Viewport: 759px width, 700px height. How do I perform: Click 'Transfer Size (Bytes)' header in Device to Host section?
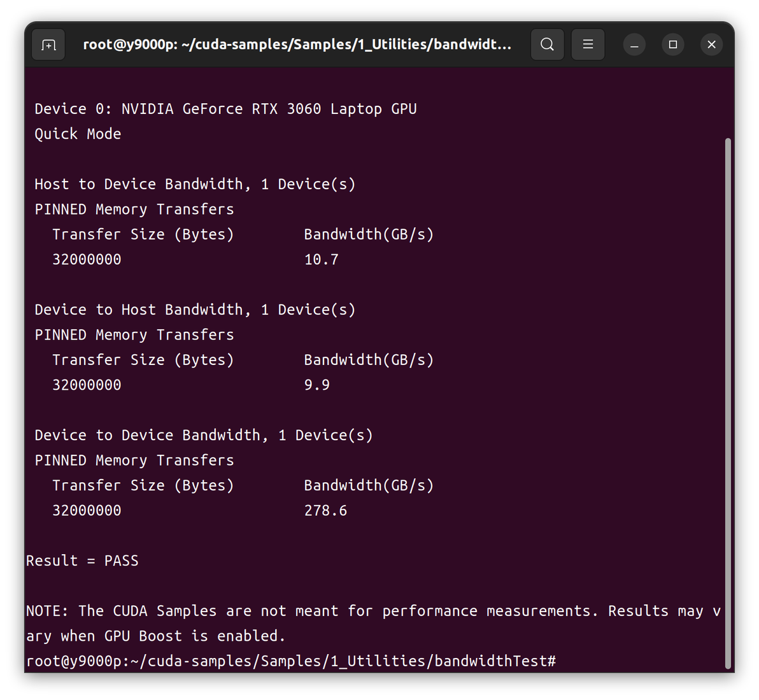coord(143,360)
